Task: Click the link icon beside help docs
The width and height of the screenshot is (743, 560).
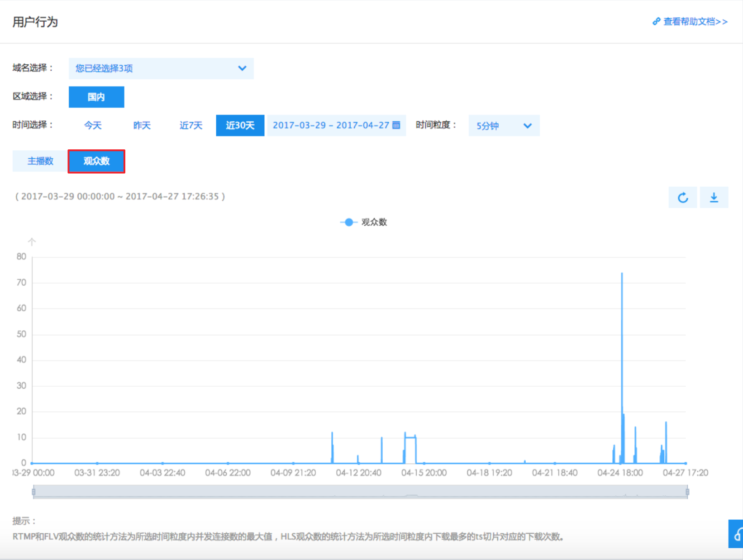Action: 656,21
